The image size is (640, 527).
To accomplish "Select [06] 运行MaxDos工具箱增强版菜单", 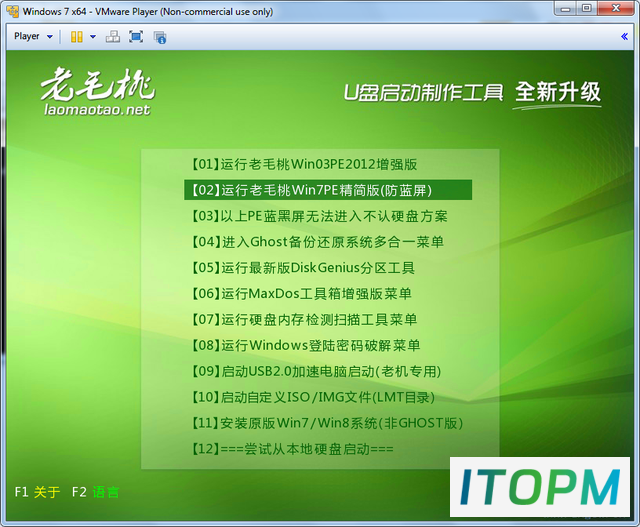I will click(301, 294).
